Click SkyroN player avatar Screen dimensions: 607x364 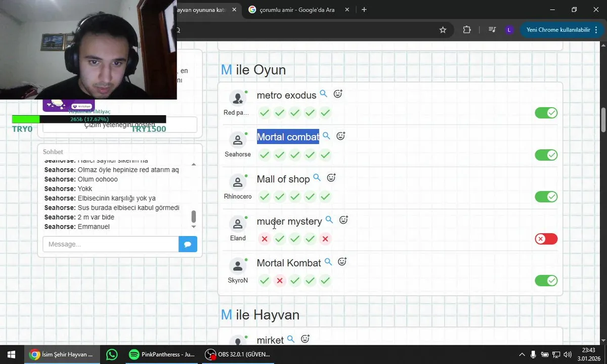237,266
